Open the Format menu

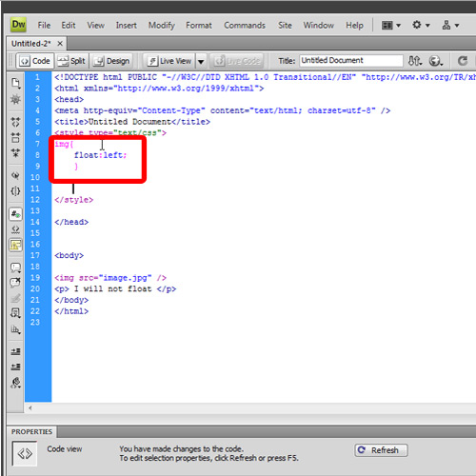(199, 25)
